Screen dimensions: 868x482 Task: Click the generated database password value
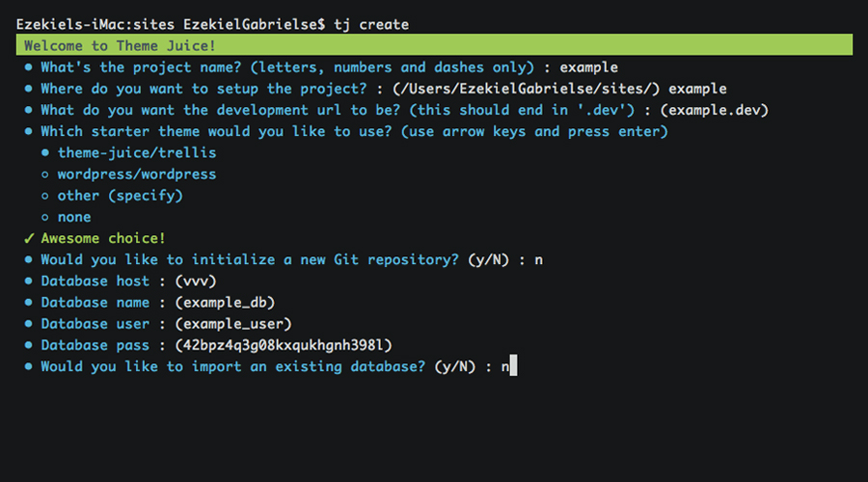click(283, 345)
